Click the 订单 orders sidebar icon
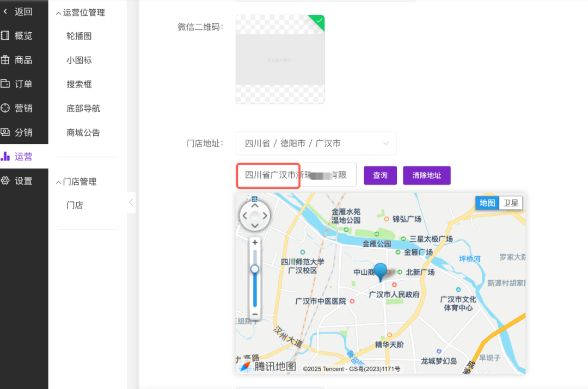The height and width of the screenshot is (389, 588). (5, 84)
